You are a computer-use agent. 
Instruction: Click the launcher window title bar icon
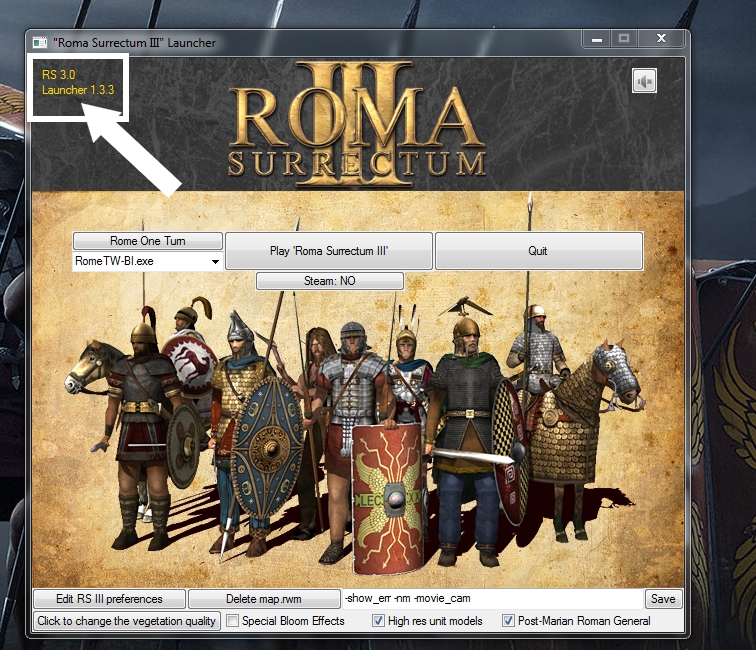pyautogui.click(x=40, y=43)
